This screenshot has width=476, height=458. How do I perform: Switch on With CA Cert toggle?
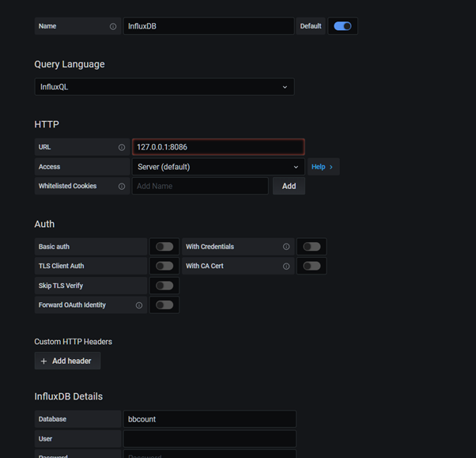tap(312, 266)
